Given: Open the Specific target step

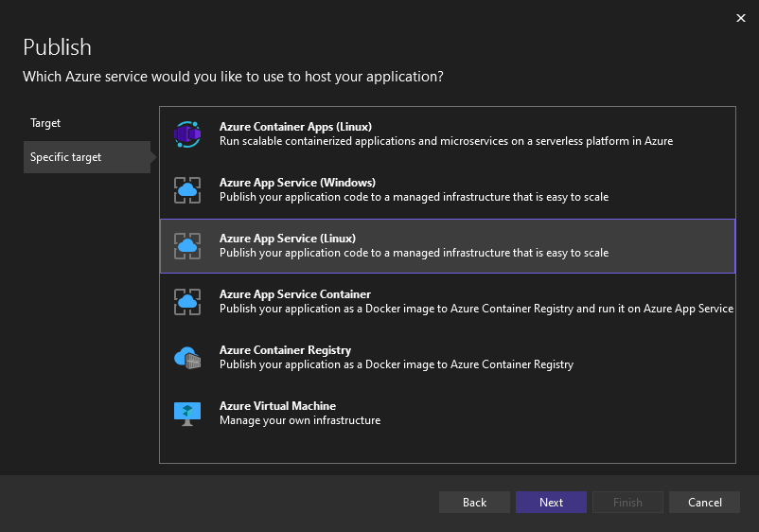Looking at the screenshot, I should 65,157.
